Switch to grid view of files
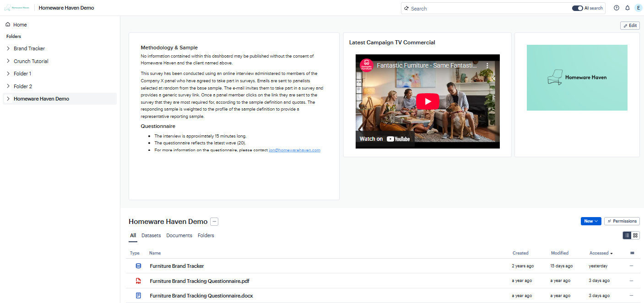Image resolution: width=644 pixels, height=303 pixels. [635, 235]
